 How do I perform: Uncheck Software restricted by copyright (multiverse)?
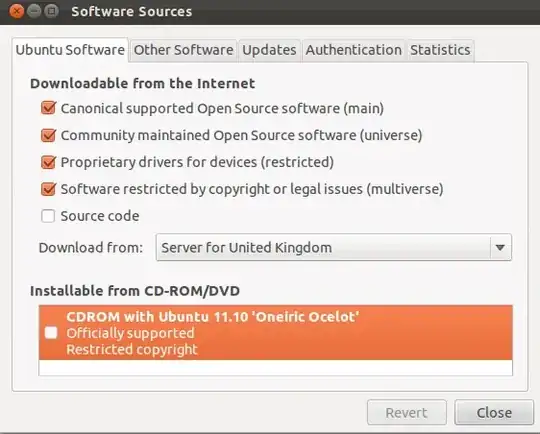click(x=48, y=189)
